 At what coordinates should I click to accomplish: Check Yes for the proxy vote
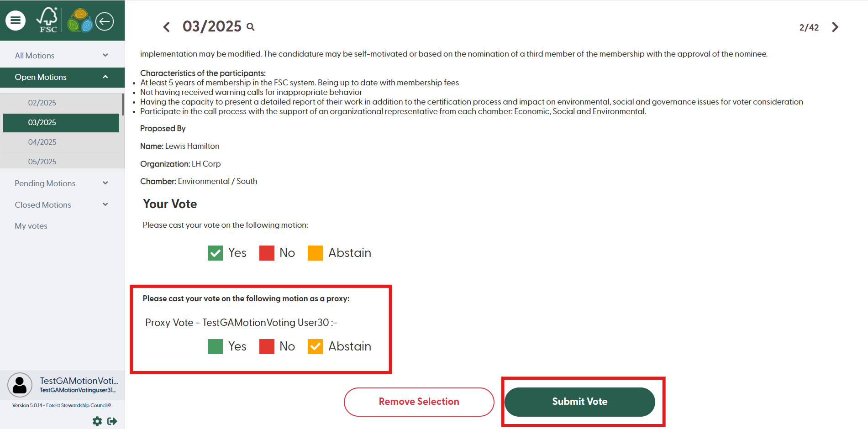click(x=215, y=346)
